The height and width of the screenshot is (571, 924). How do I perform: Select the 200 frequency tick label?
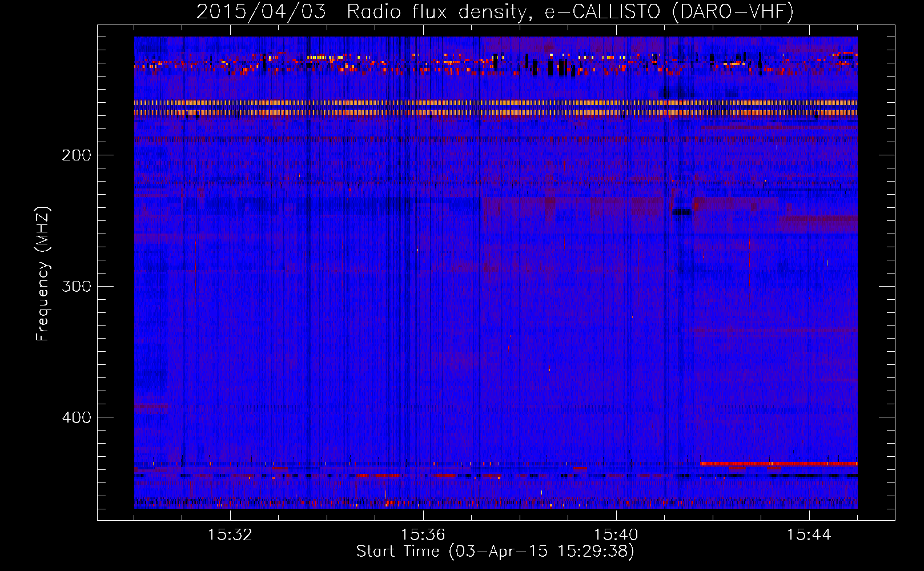[77, 155]
